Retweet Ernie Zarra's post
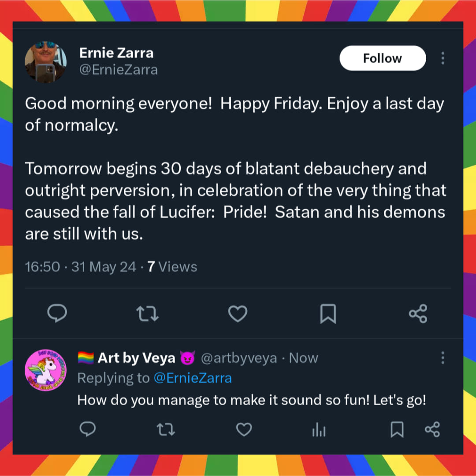The width and height of the screenshot is (476, 476). [x=147, y=314]
